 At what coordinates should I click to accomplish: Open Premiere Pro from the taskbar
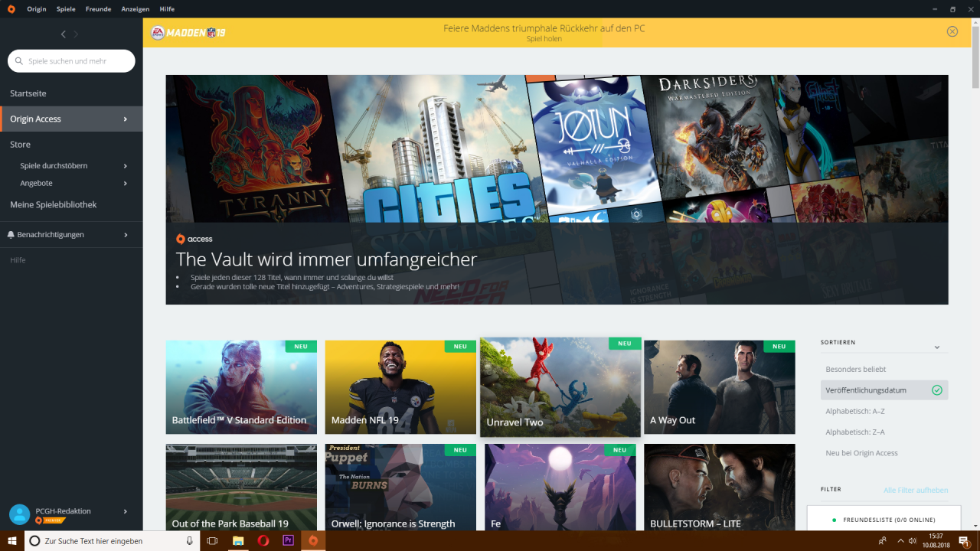(288, 541)
